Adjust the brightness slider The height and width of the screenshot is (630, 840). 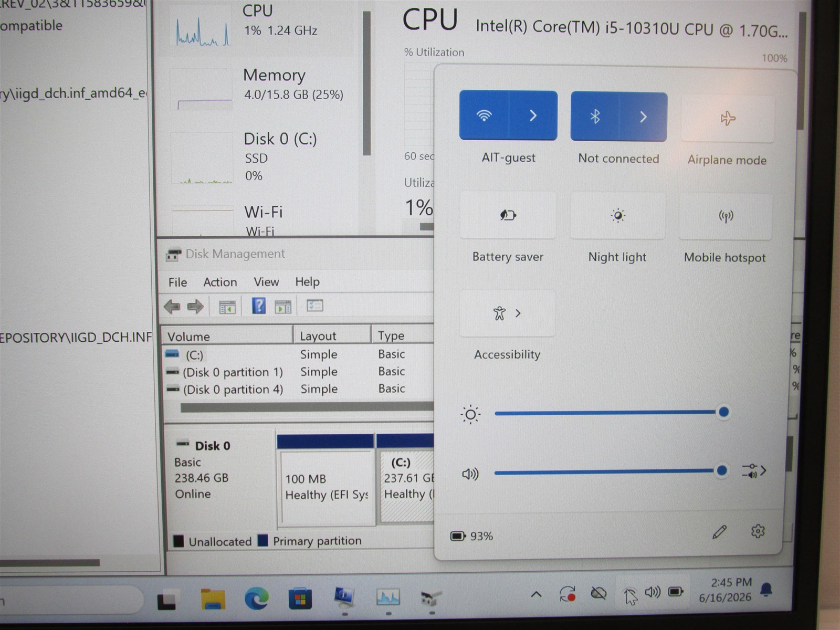(609, 413)
